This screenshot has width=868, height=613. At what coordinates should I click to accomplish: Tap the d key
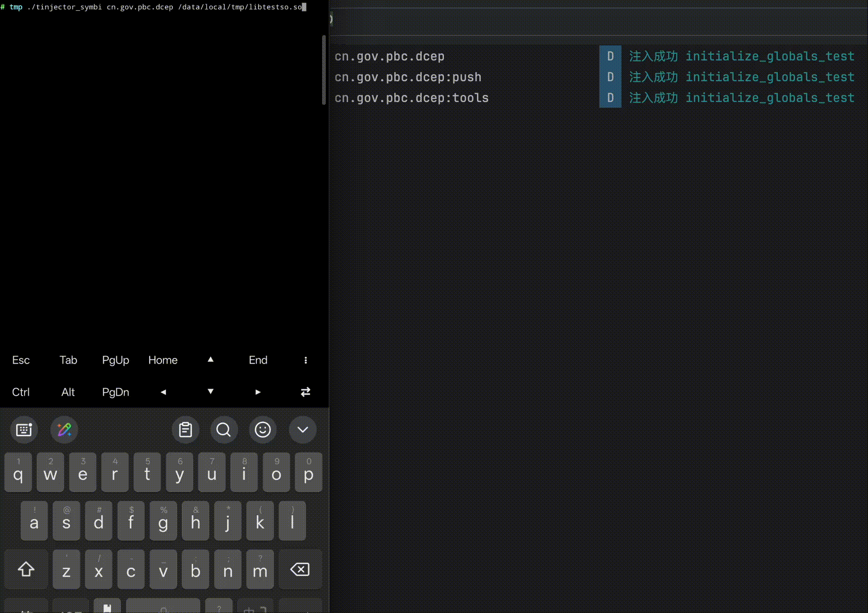[99, 521]
